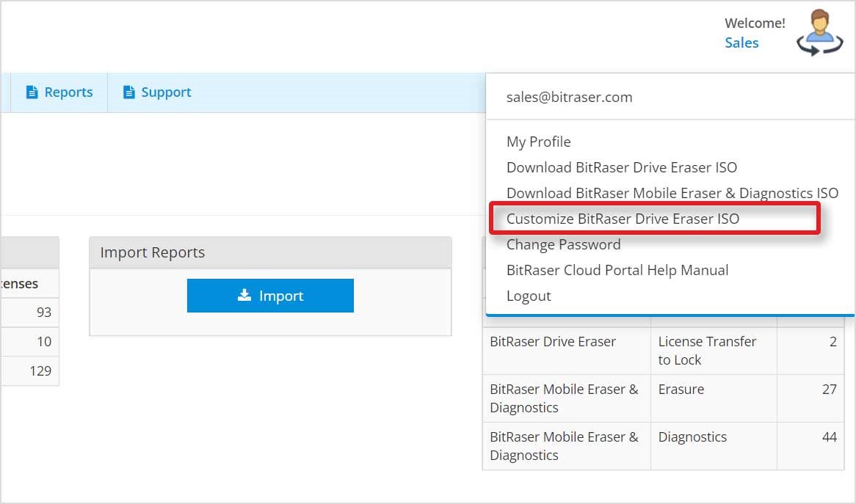Click the Diagnostics activity cell
The image size is (856, 504).
click(x=714, y=446)
